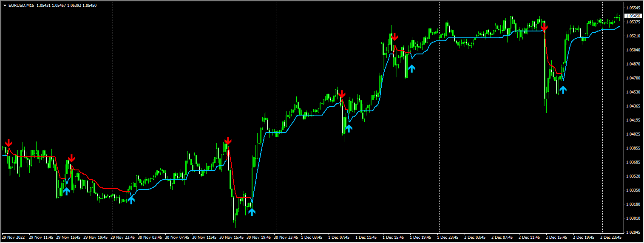Image resolution: width=644 pixels, height=243 pixels.
Task: Click the blue buy arrow after 29 Nov 23:45
Action: pyautogui.click(x=131, y=200)
